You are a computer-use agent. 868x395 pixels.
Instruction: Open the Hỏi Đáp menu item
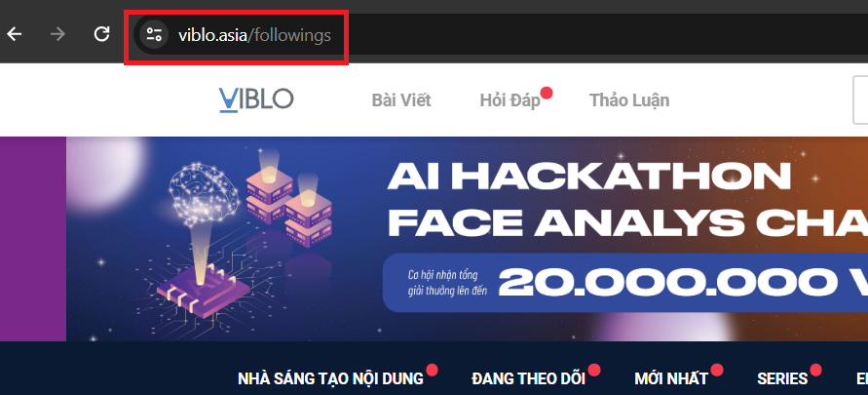tap(509, 100)
